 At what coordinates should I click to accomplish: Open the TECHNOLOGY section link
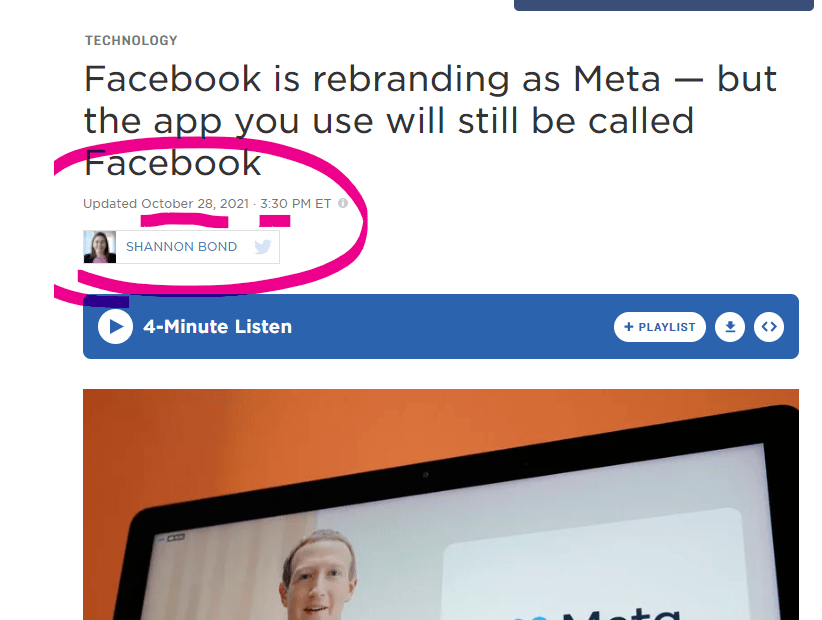[131, 40]
